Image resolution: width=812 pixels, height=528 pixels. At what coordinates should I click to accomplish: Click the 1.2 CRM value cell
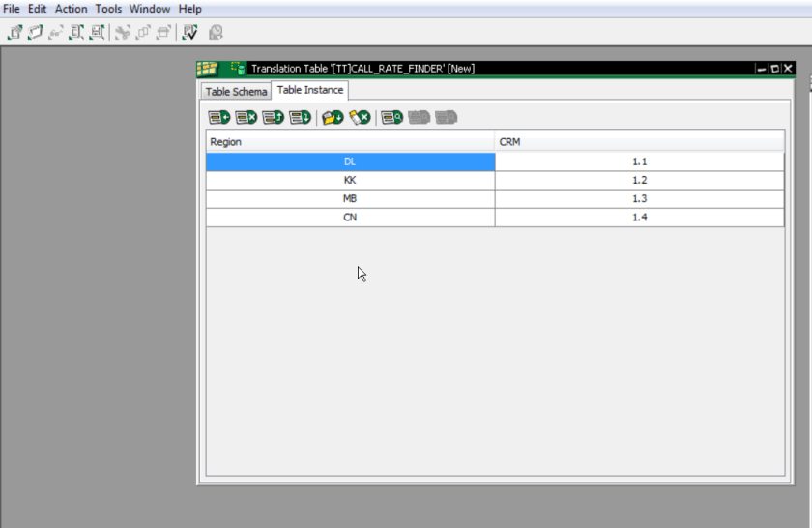pos(640,180)
